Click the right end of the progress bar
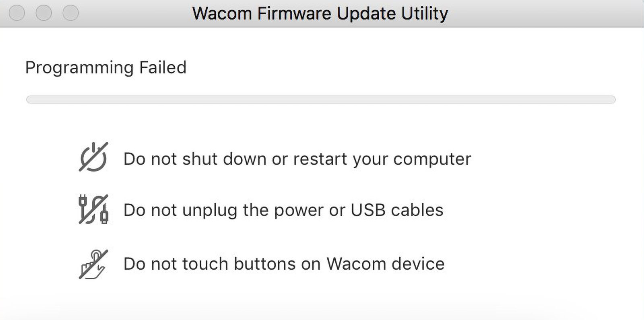 point(612,100)
